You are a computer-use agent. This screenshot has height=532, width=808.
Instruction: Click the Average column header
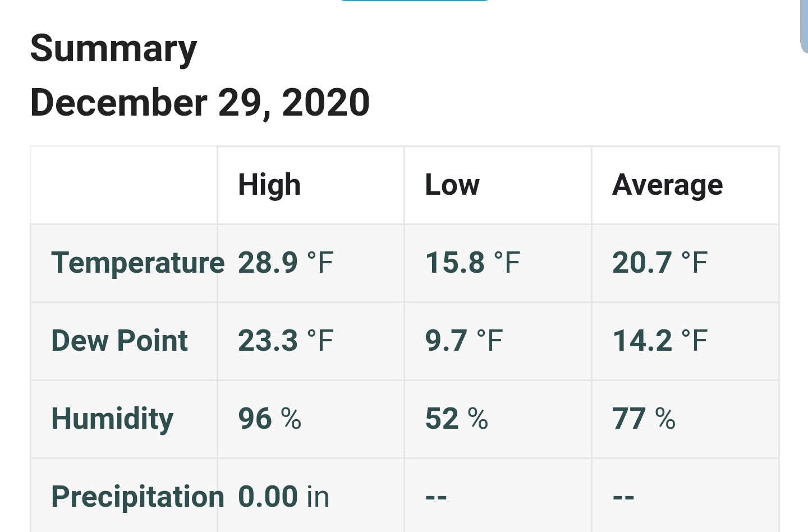667,185
